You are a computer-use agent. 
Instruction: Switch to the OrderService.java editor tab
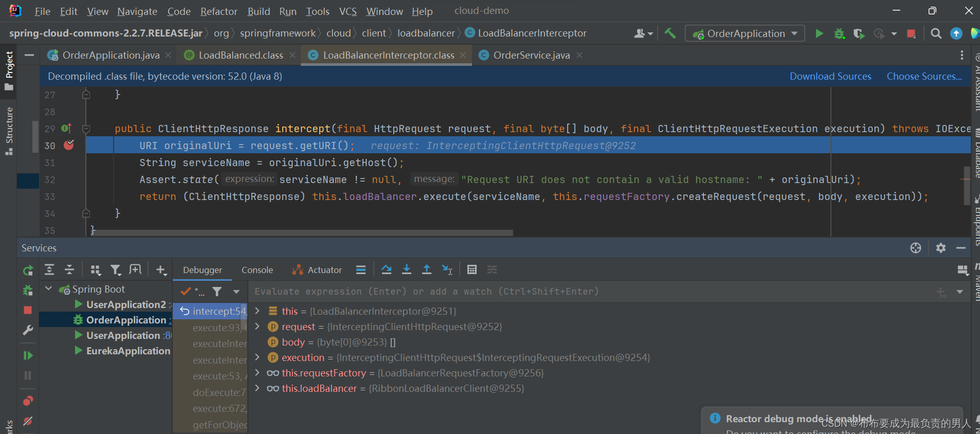click(531, 55)
